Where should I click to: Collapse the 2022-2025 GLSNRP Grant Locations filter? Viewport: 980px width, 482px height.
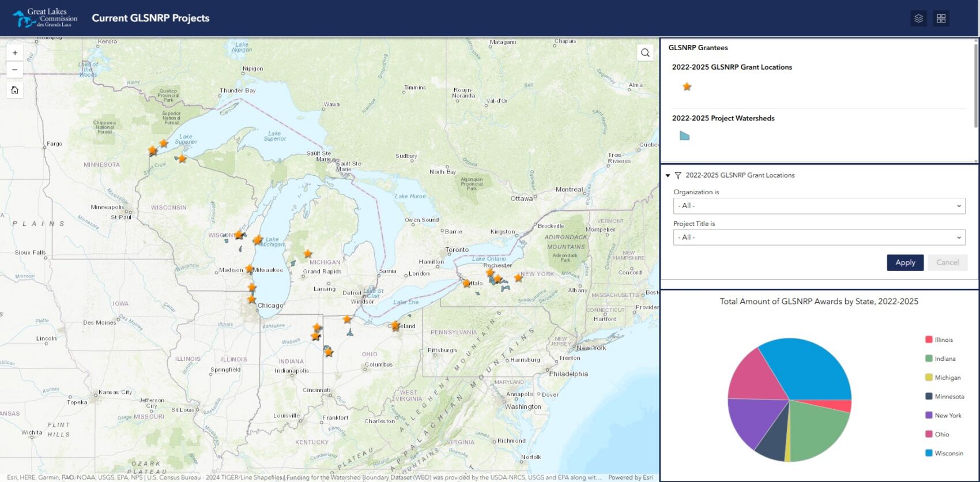668,175
